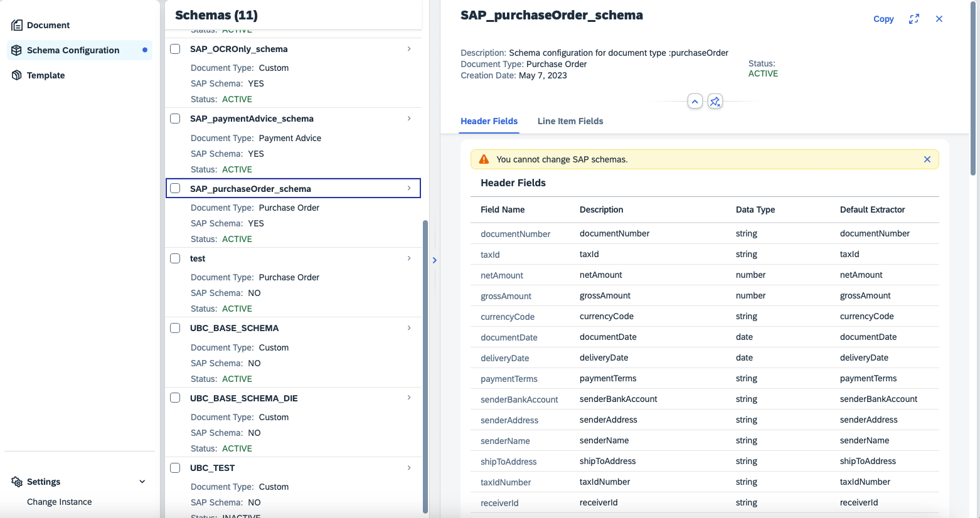This screenshot has height=518, width=980.
Task: Click the warning triangle icon
Action: click(x=484, y=159)
